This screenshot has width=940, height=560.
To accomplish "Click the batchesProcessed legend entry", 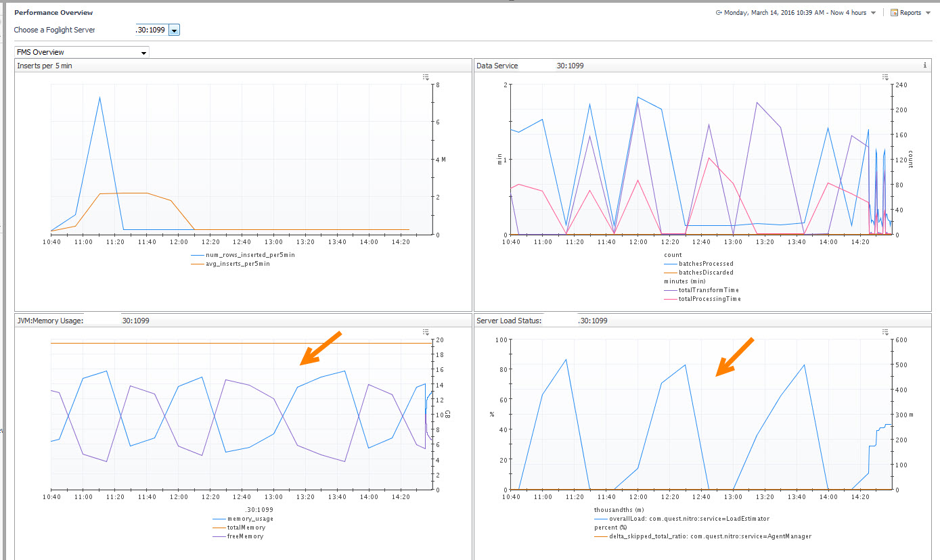I will (x=698, y=264).
